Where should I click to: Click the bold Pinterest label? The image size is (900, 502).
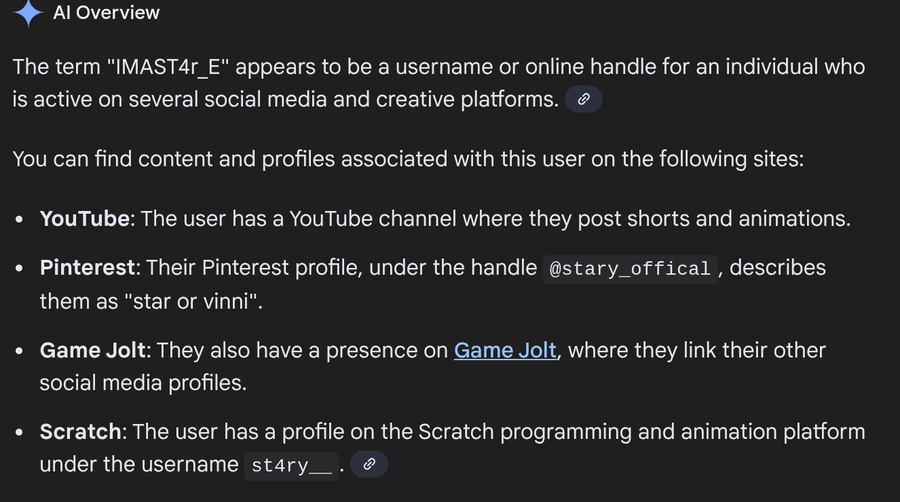(86, 268)
